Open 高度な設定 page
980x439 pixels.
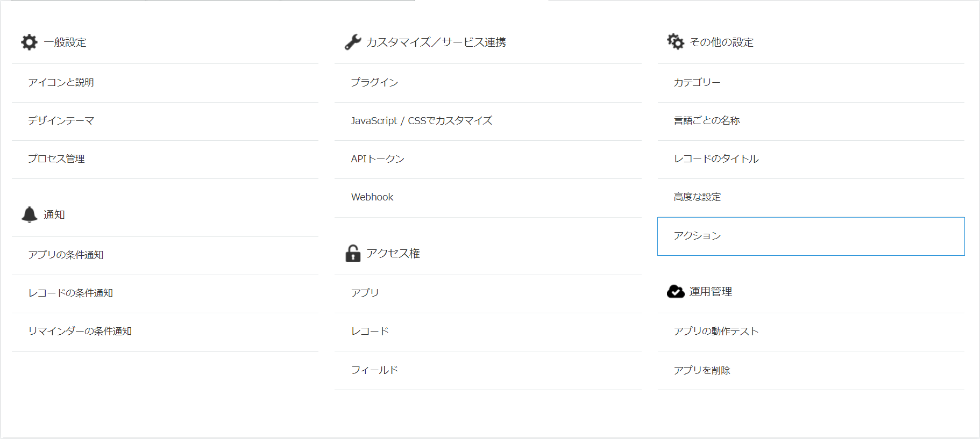coord(811,197)
